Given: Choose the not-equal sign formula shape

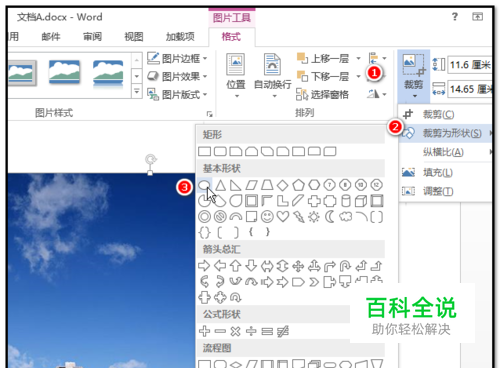Looking at the screenshot, I should tap(283, 331).
